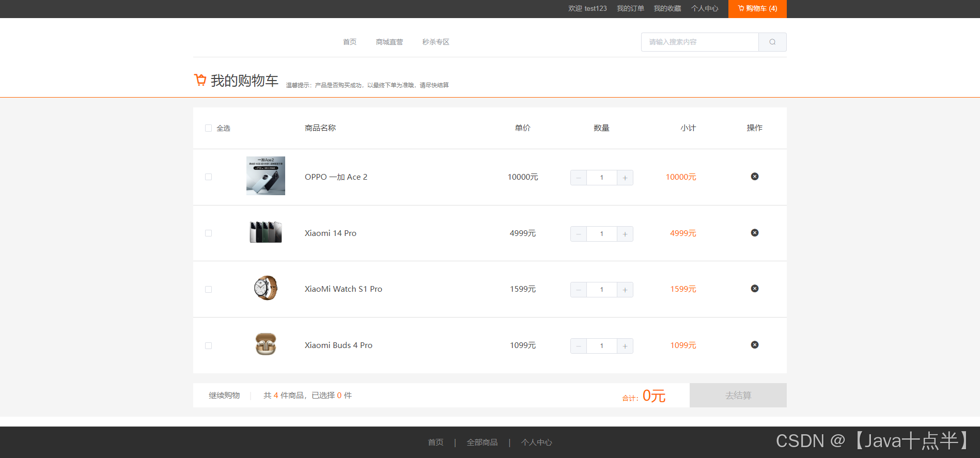The image size is (980, 458).
Task: Go to 商城直营 section
Action: click(x=390, y=42)
